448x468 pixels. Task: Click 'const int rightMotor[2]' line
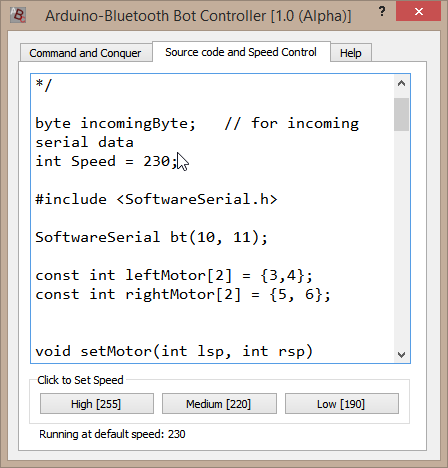click(183, 294)
